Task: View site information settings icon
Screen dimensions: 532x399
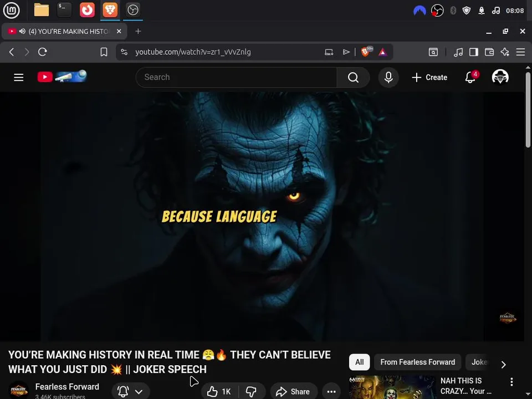Action: [x=124, y=52]
